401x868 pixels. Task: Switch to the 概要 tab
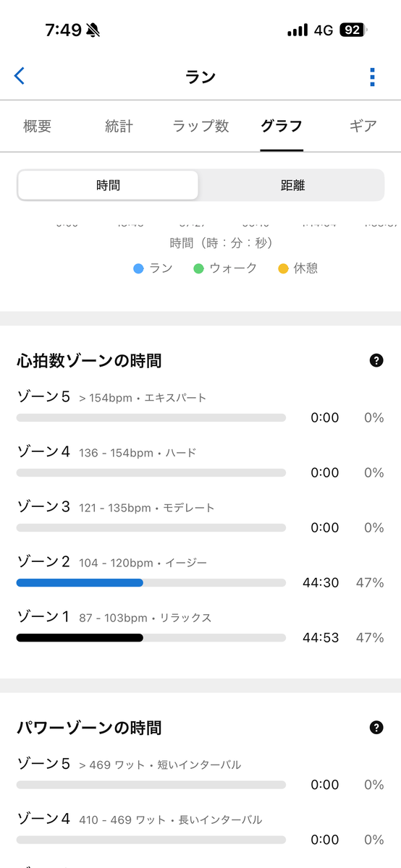tap(38, 126)
